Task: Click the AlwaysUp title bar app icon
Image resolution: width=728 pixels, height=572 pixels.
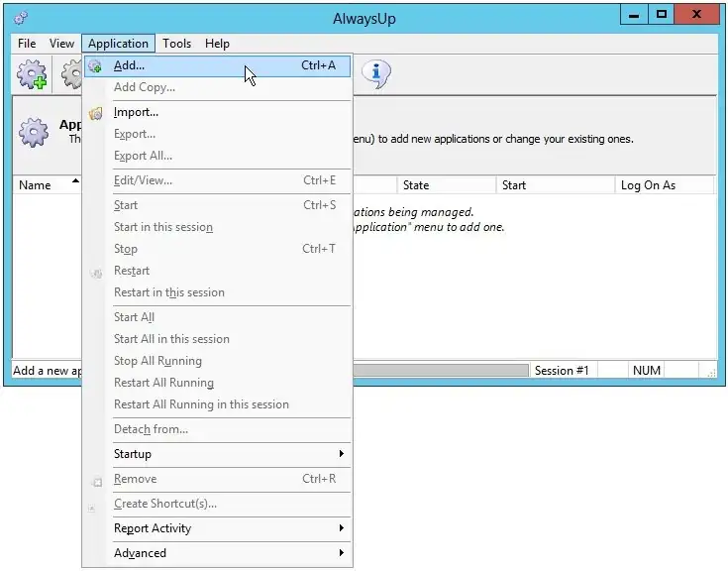Action: click(x=21, y=17)
